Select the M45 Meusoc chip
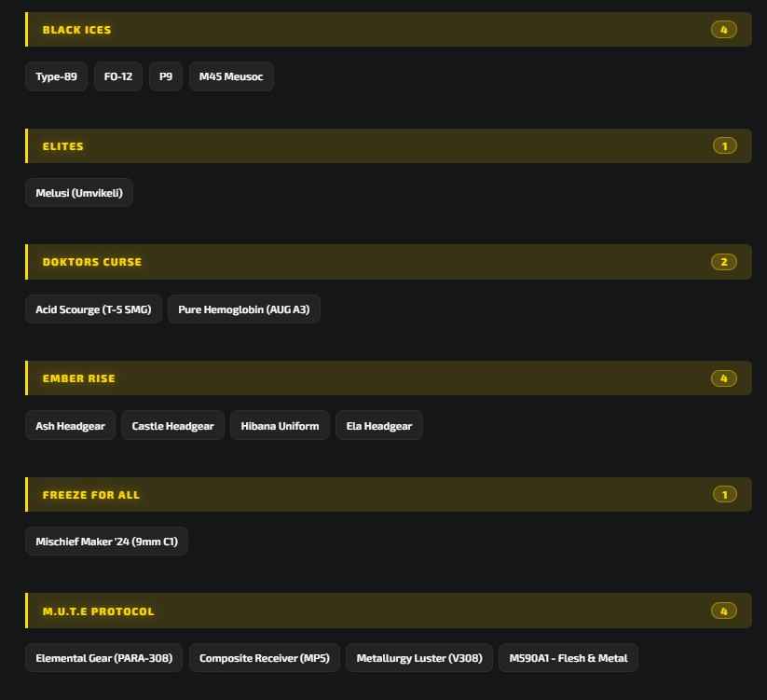This screenshot has width=767, height=700. 231,76
